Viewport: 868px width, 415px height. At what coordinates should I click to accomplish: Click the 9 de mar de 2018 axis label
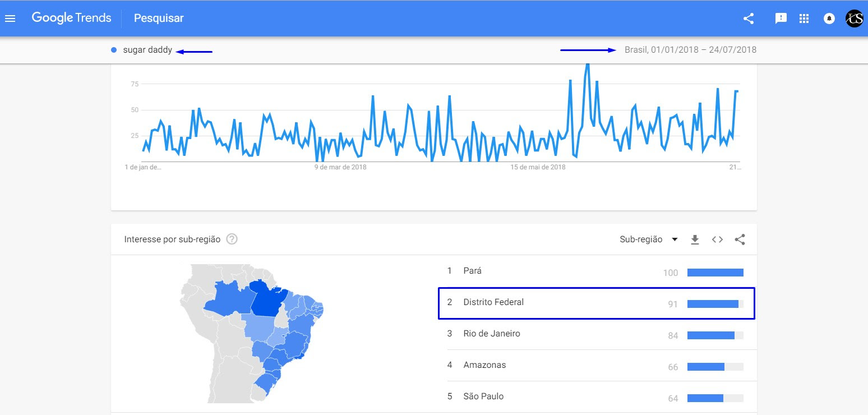click(x=340, y=167)
